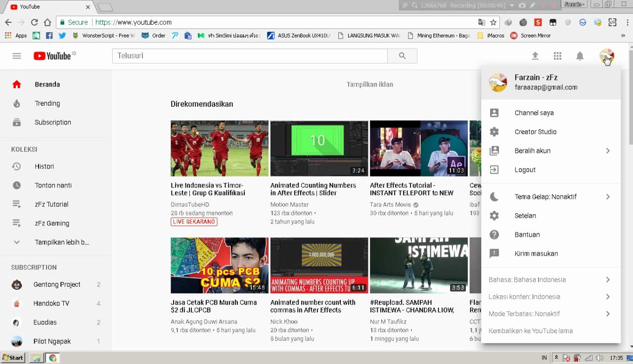Open the notifications bell icon

[580, 56]
